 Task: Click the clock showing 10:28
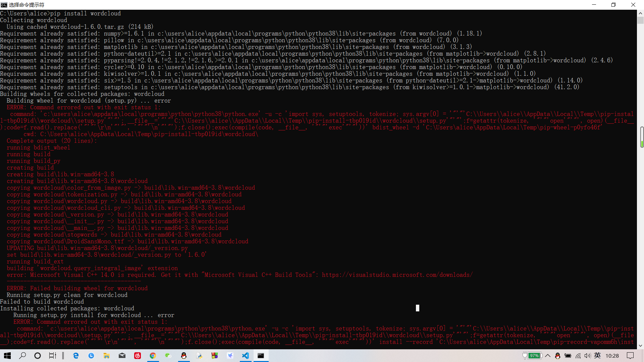tap(612, 356)
